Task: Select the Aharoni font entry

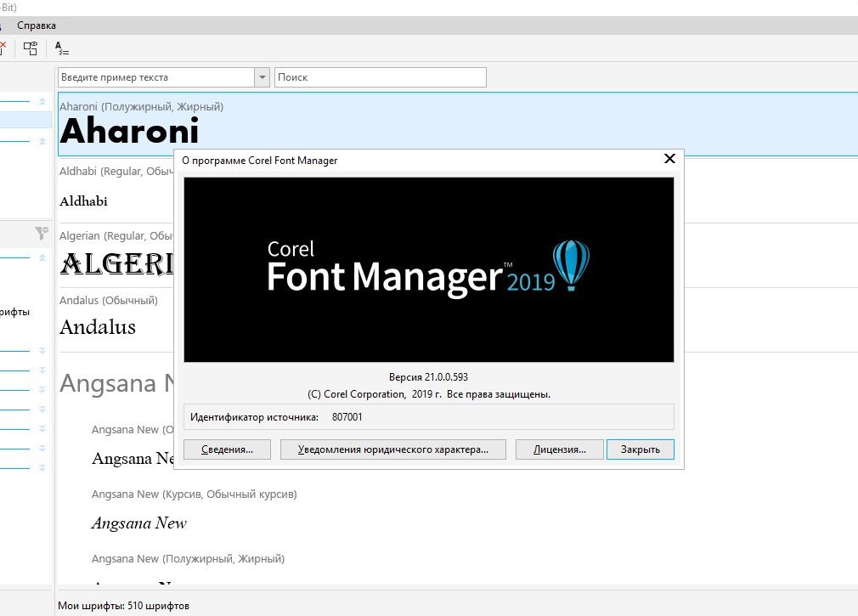Action: coord(457,124)
